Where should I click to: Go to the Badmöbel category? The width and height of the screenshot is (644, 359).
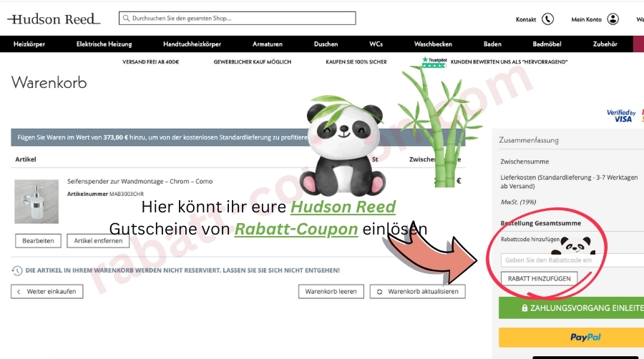tap(547, 44)
